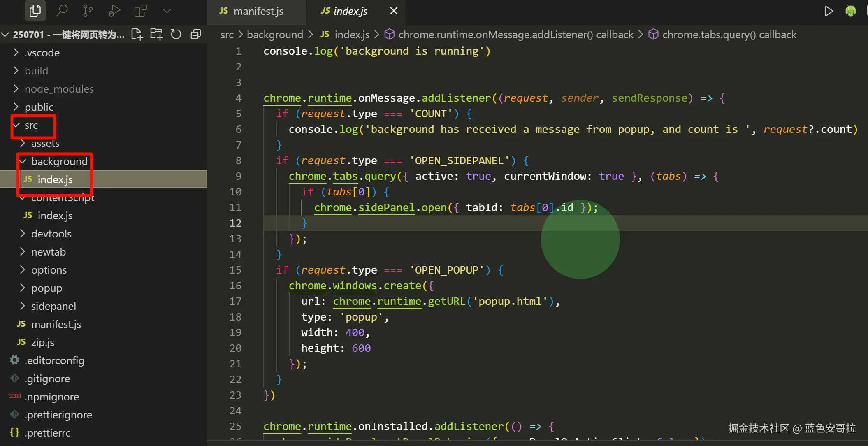The height and width of the screenshot is (446, 868).
Task: Refresh the Explorer file tree
Action: [x=176, y=34]
